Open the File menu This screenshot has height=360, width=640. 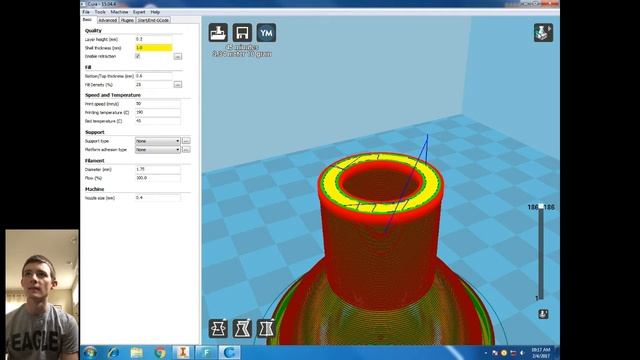click(x=86, y=12)
